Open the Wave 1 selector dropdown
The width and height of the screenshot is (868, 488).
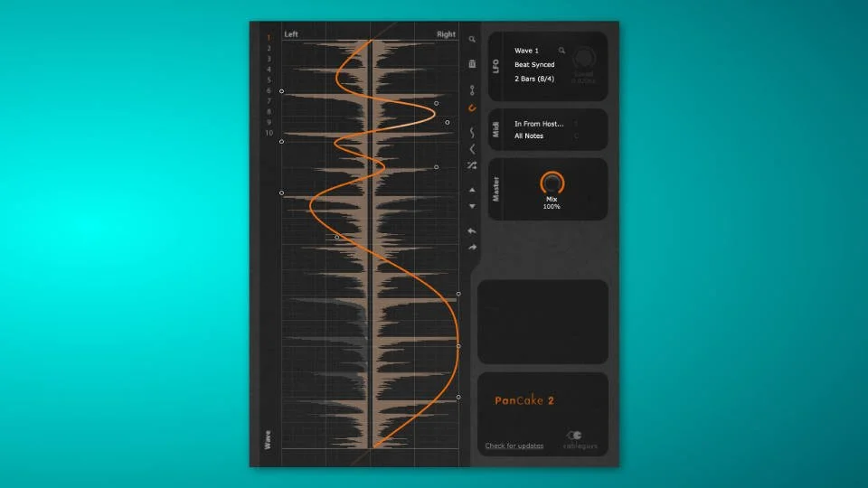pos(526,51)
